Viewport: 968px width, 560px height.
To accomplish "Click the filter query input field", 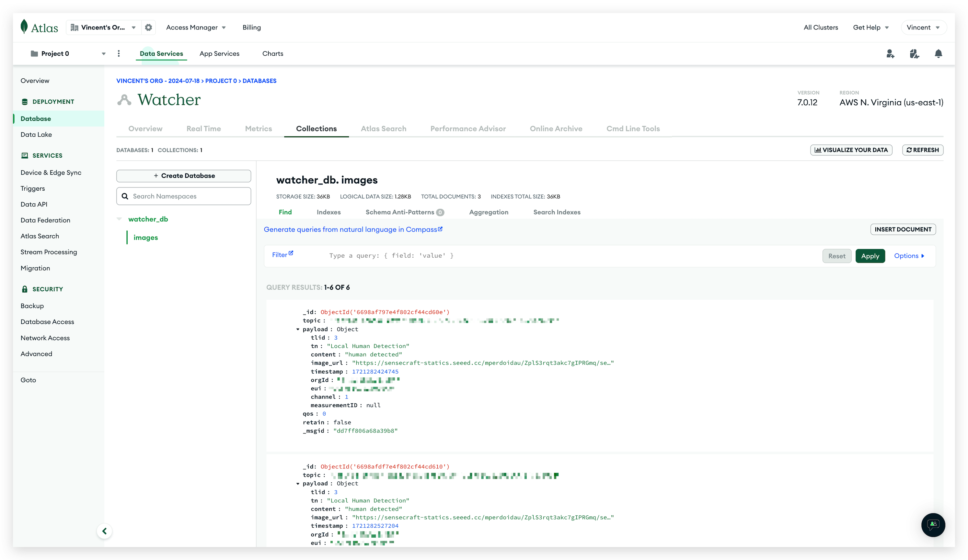I will (x=572, y=256).
